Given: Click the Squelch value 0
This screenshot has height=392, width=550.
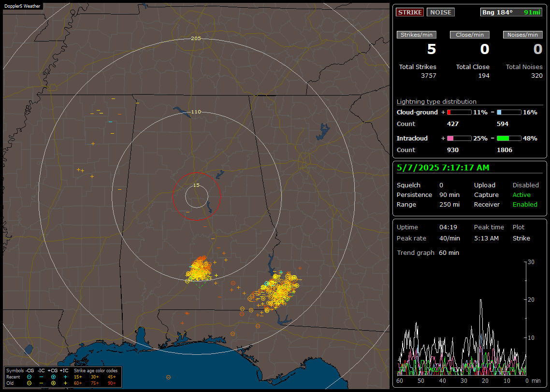Looking at the screenshot, I should point(441,185).
